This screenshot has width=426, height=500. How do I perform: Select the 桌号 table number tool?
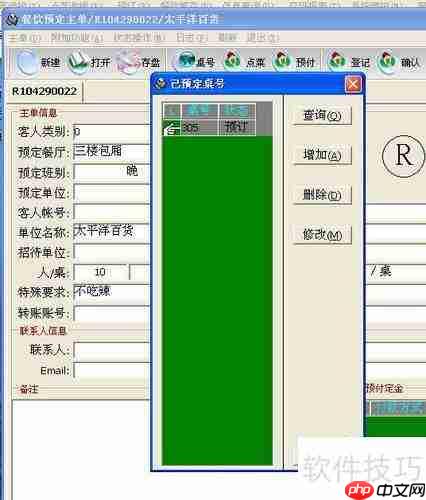(x=196, y=61)
